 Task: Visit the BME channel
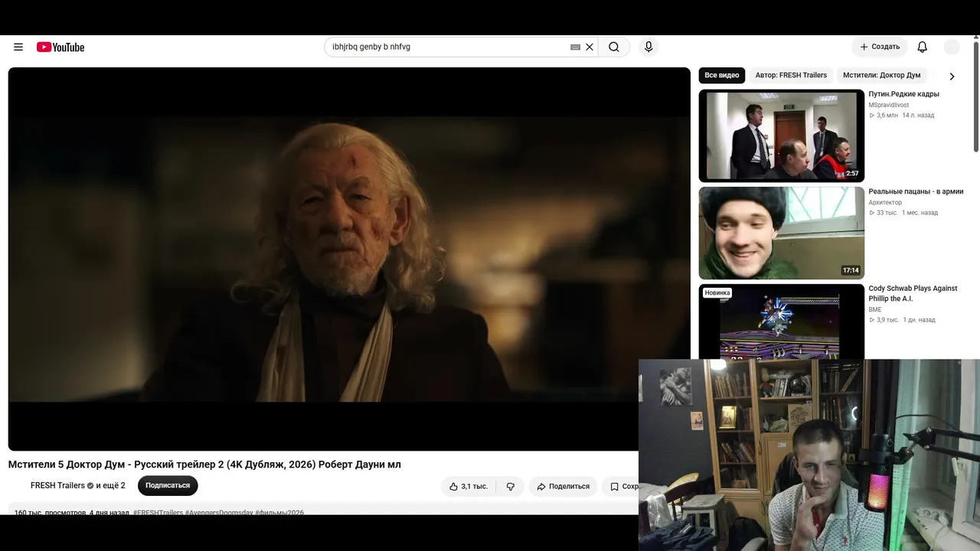click(875, 309)
